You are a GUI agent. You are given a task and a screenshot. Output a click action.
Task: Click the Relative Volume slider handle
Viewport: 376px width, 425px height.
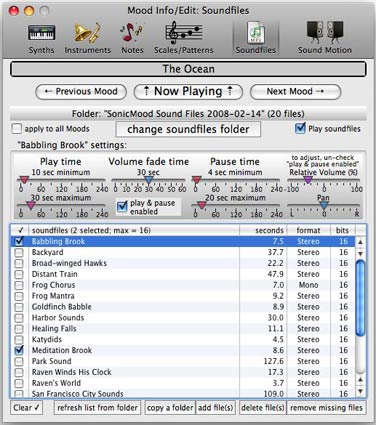(308, 180)
